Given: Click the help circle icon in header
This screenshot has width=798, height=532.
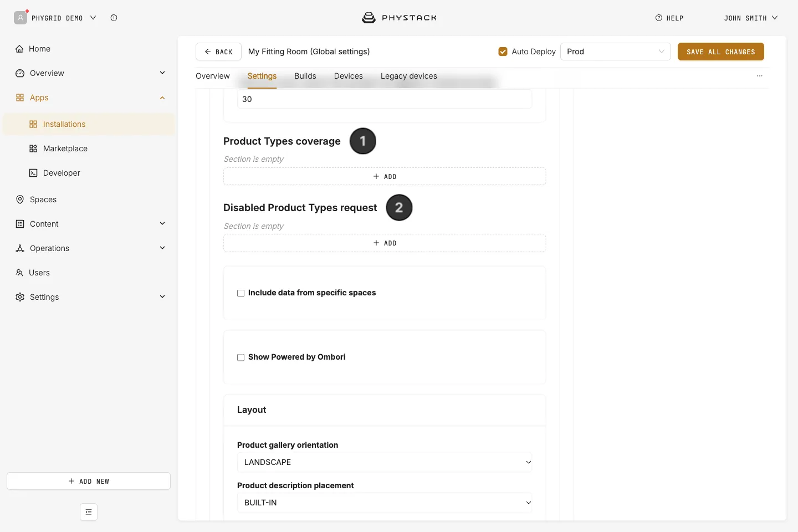Looking at the screenshot, I should coord(659,18).
